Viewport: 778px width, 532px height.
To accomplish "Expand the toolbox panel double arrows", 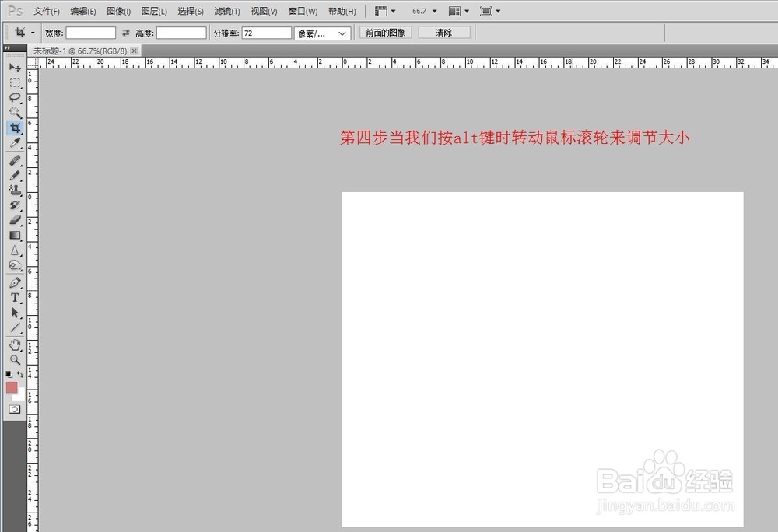I will [7, 48].
